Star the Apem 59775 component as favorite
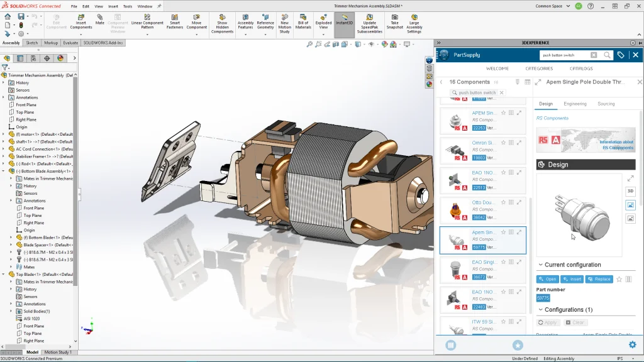Image resolution: width=644 pixels, height=362 pixels. click(503, 232)
